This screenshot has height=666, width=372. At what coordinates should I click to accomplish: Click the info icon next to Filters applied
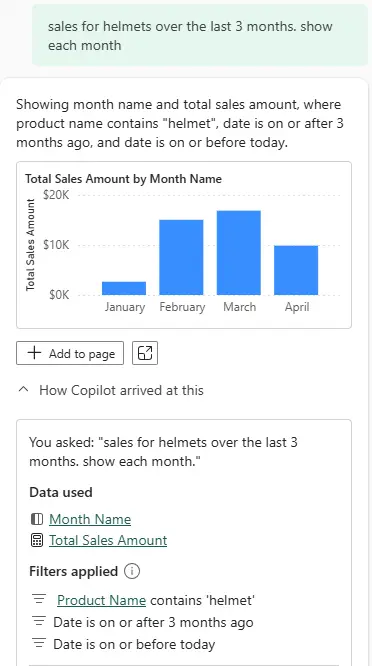[x=132, y=571]
